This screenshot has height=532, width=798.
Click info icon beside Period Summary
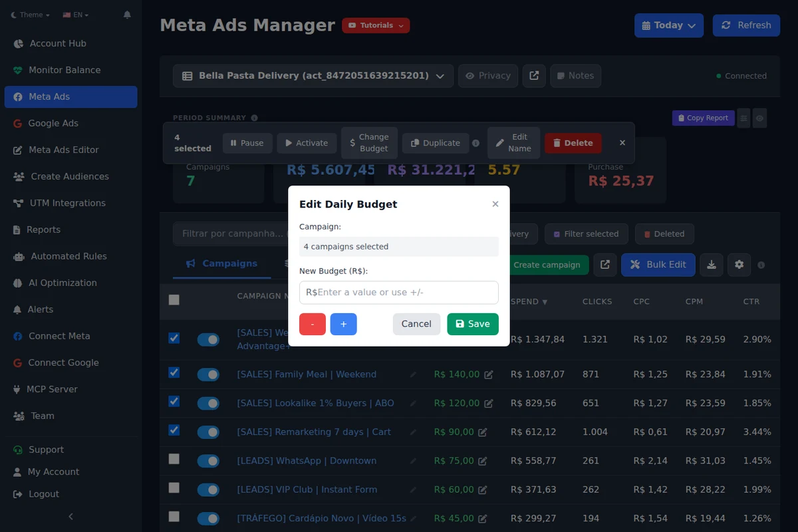(254, 118)
